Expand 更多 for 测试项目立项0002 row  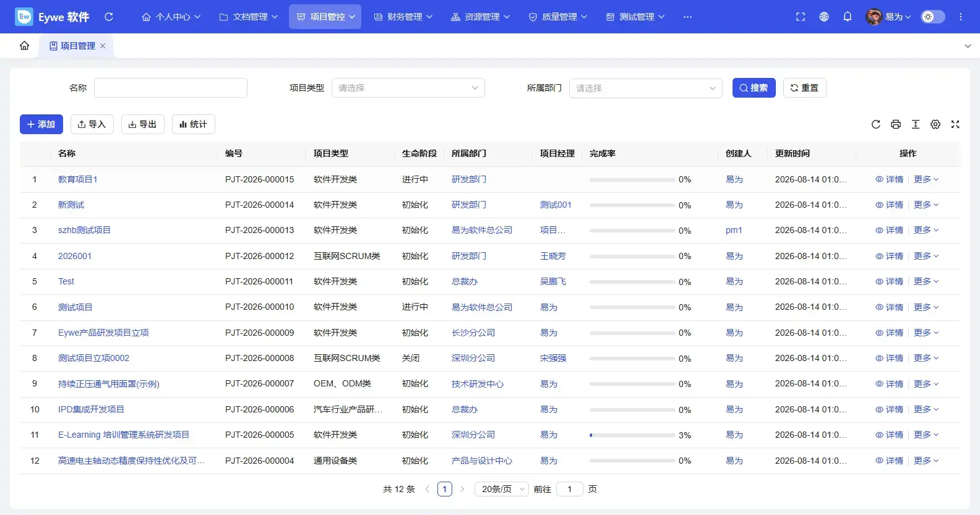[x=926, y=358]
